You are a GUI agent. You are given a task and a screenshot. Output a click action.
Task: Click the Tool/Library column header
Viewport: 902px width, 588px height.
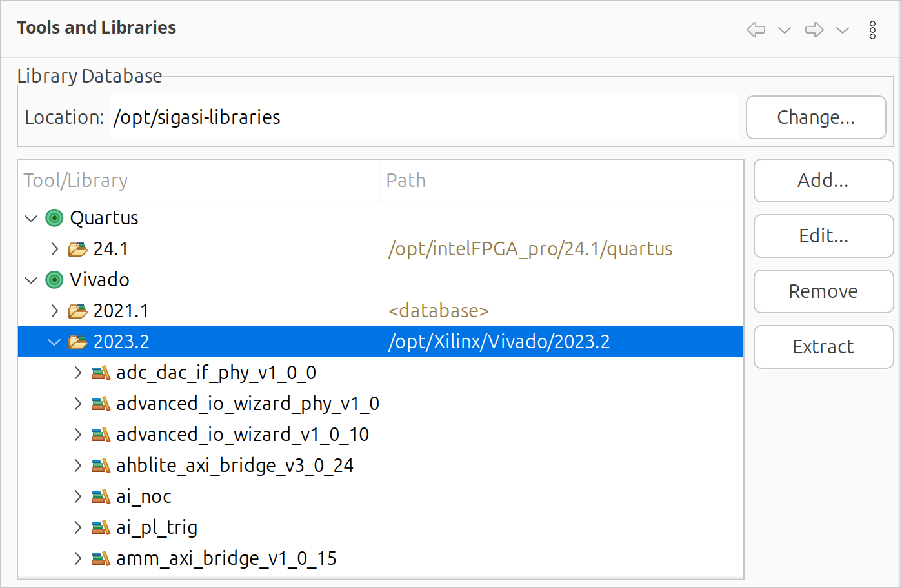[199, 181]
